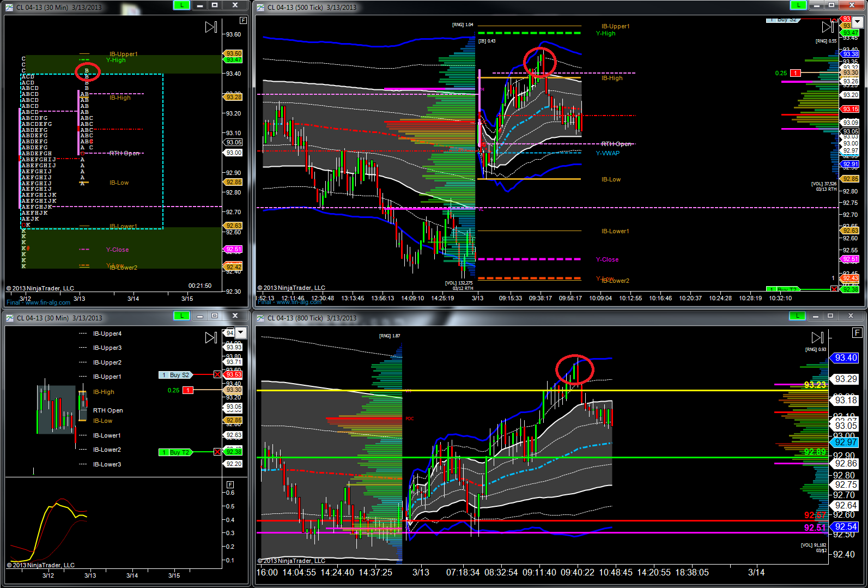Click the 09:38:17 time label on 500 Tick axis

(540, 298)
